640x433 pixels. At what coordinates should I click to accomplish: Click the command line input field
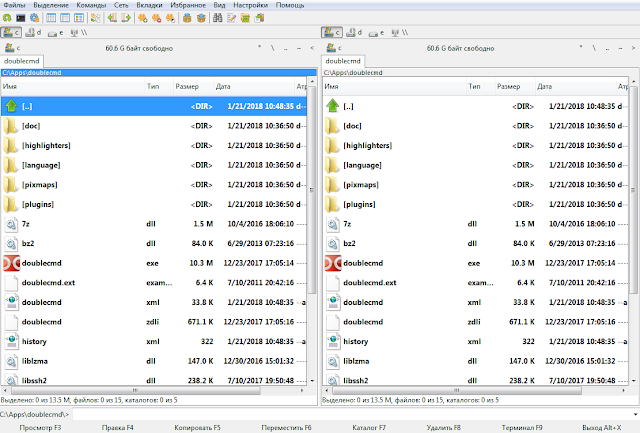[x=351, y=414]
